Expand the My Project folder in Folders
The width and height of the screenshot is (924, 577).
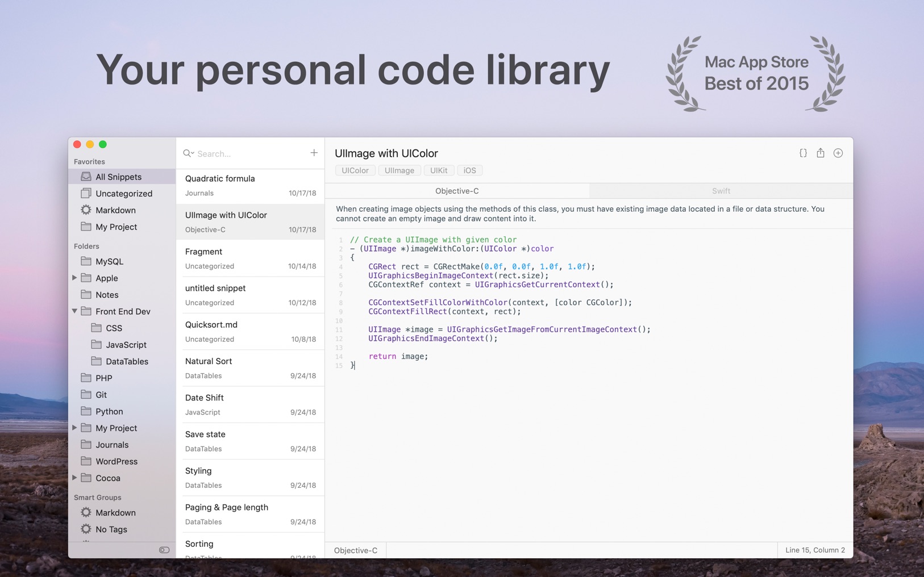pyautogui.click(x=74, y=428)
